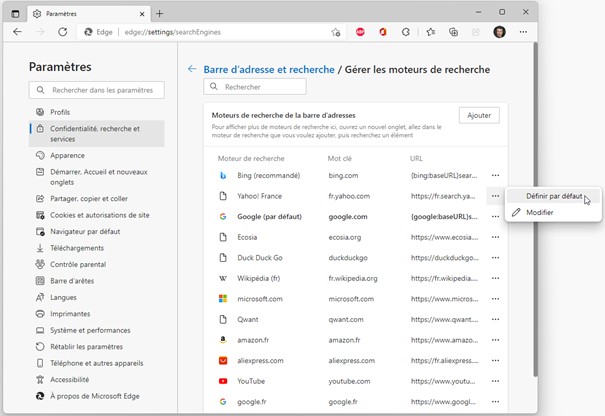This screenshot has width=605, height=416.
Task: Open Langues in the settings sidebar
Action: [x=63, y=297]
